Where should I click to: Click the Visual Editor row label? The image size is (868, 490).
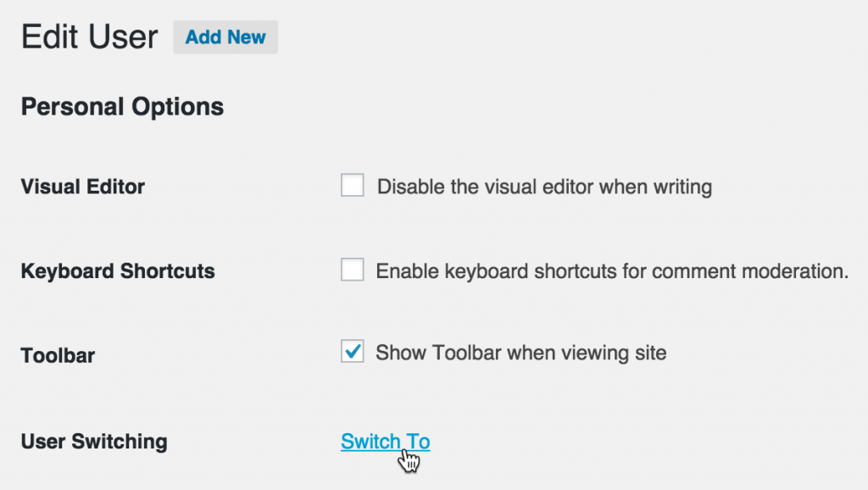(x=81, y=187)
